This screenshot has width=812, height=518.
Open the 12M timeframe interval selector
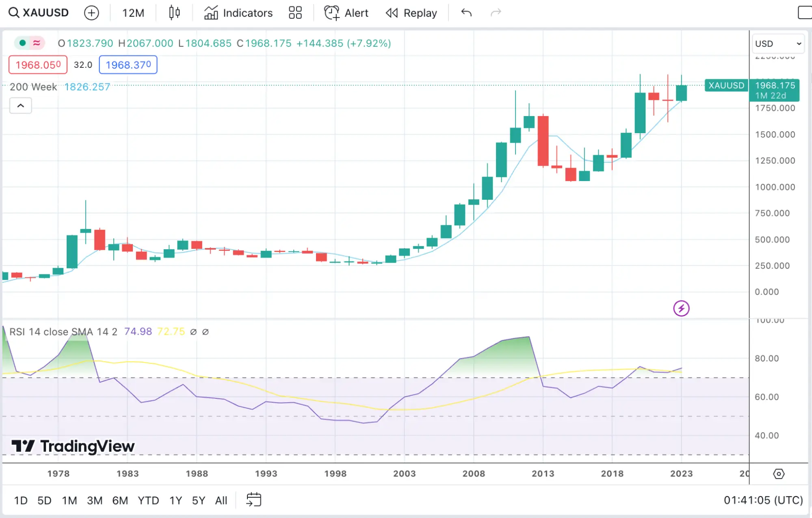point(133,13)
